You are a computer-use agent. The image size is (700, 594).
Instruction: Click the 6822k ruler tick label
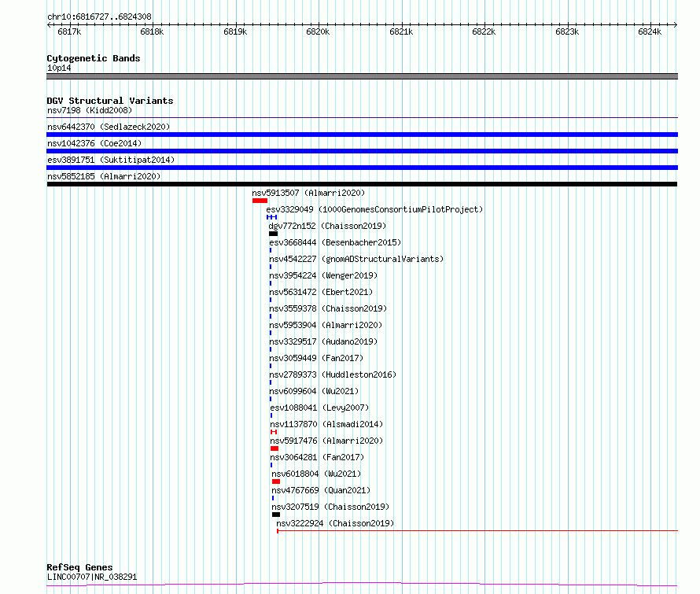(x=484, y=31)
